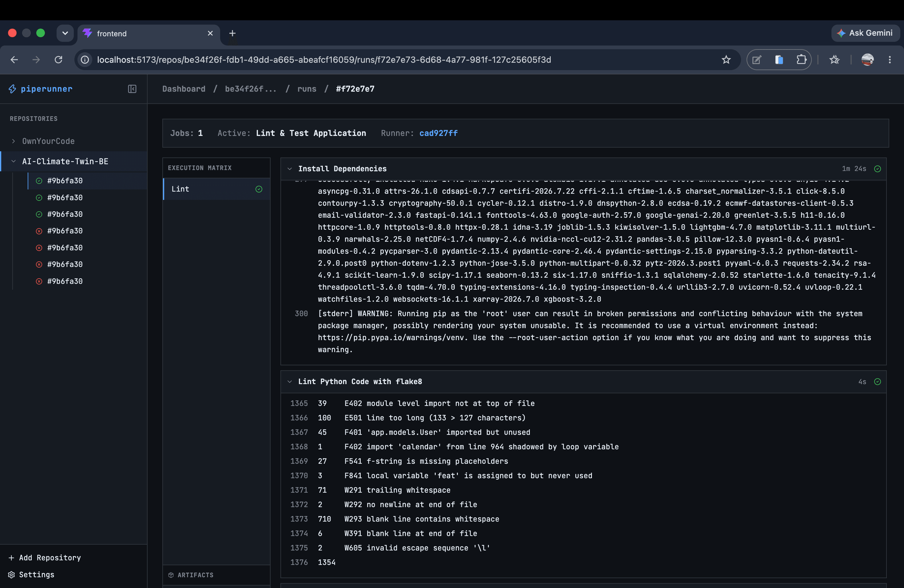Click log line 1367 F401 imported but unused
Screen dimensions: 904x588
[x=437, y=432]
